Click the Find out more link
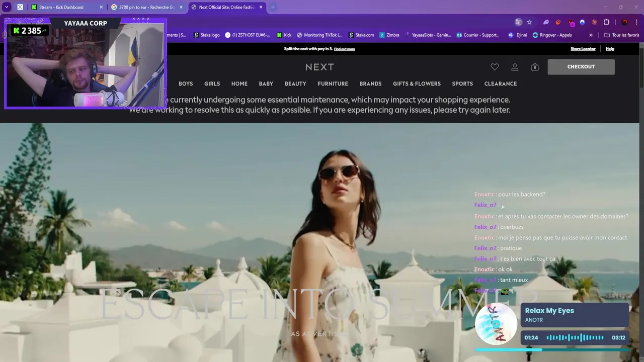 click(x=345, y=49)
